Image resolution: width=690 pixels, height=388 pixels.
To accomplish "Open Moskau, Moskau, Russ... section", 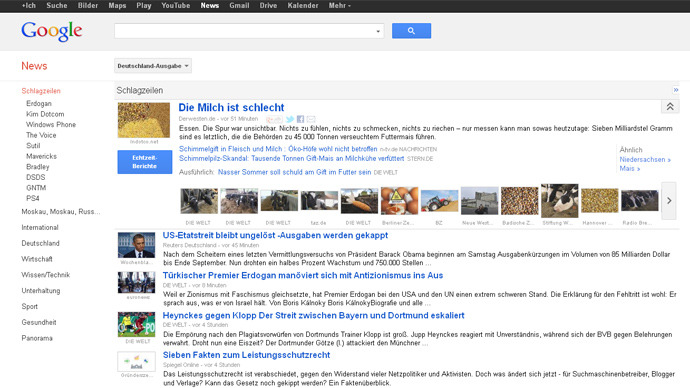I will coord(61,212).
